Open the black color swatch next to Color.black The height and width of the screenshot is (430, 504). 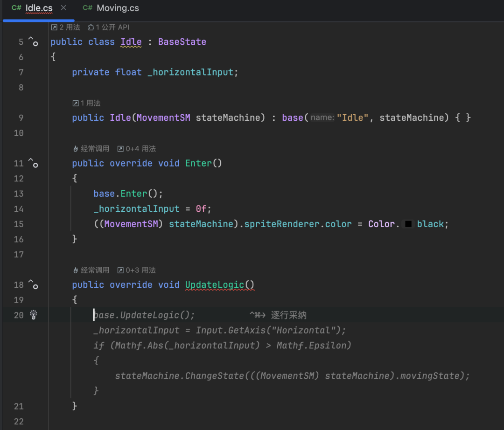[x=408, y=224]
